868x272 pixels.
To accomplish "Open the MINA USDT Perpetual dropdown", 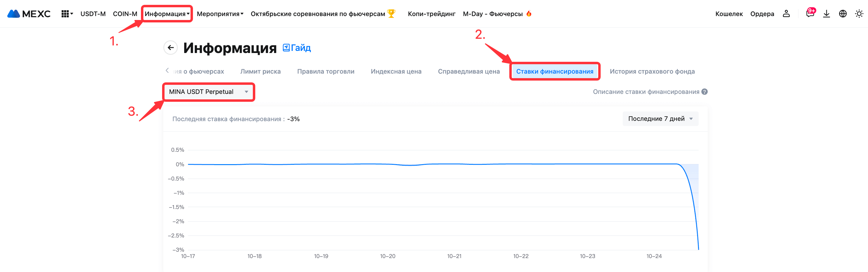I will (208, 92).
